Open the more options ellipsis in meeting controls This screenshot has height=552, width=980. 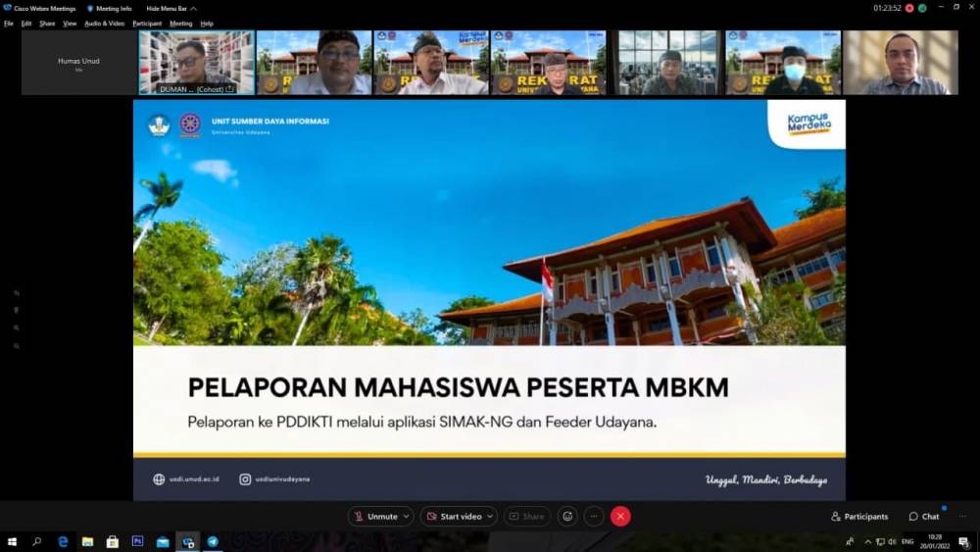pyautogui.click(x=594, y=516)
